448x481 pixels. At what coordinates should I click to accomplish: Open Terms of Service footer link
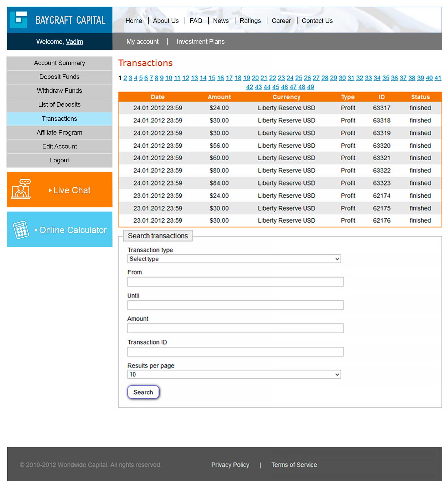(294, 465)
